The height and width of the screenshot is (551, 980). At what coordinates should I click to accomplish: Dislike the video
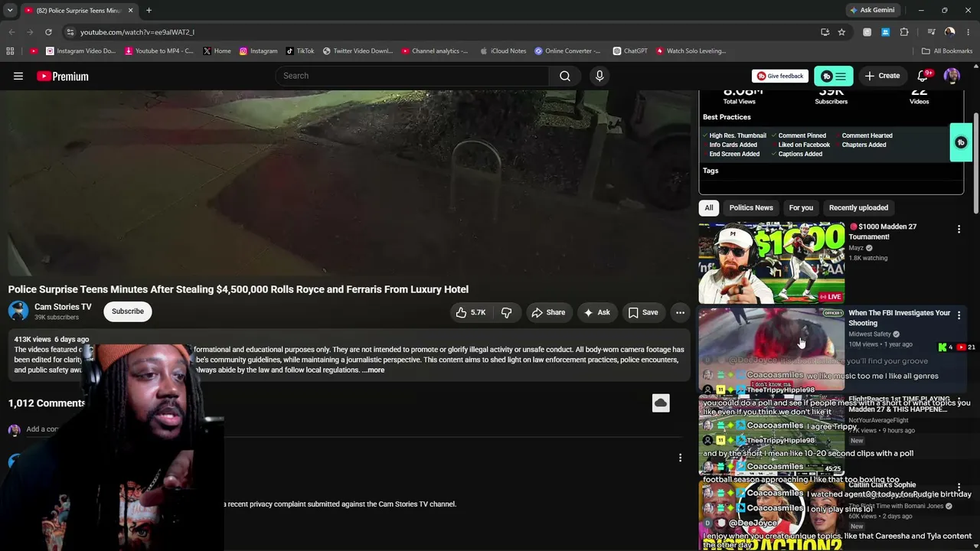tap(506, 312)
